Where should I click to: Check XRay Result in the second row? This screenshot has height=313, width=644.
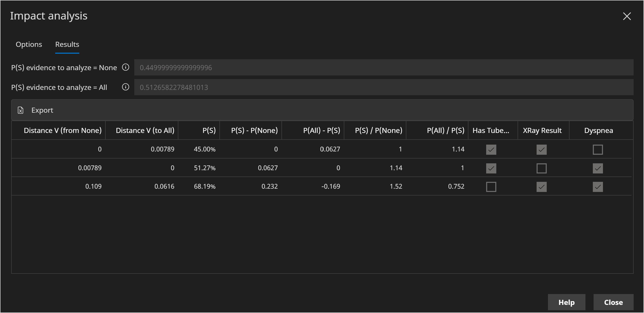coord(541,168)
